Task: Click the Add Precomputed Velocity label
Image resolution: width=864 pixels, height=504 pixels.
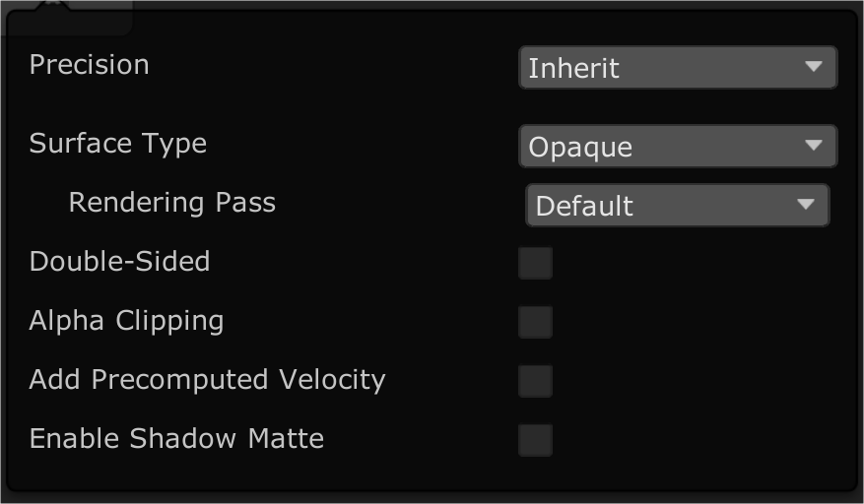Action: tap(207, 380)
